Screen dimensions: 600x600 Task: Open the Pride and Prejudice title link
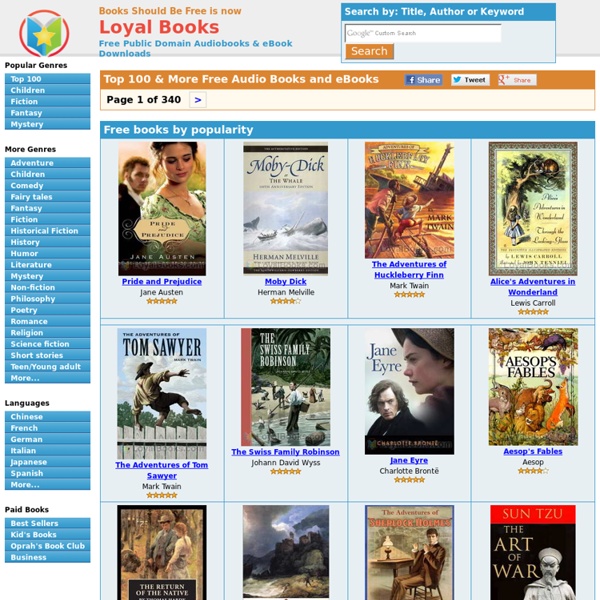161,282
